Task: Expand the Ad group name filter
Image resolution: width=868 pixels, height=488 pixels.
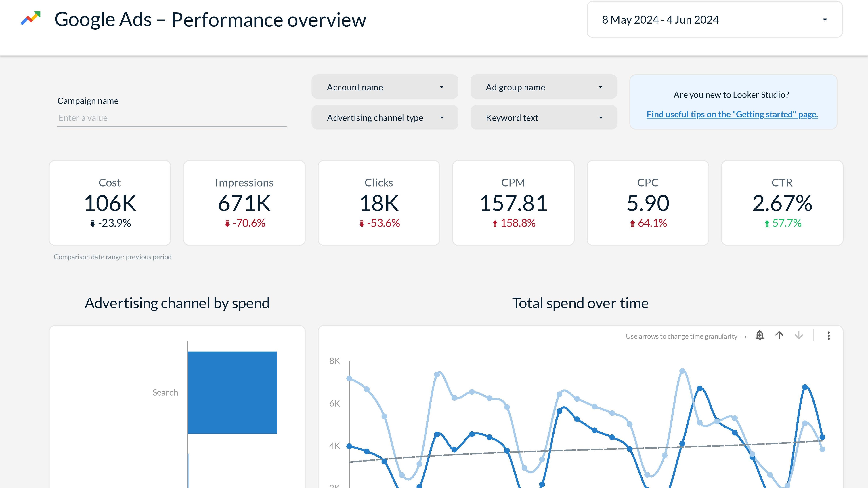Action: point(544,87)
